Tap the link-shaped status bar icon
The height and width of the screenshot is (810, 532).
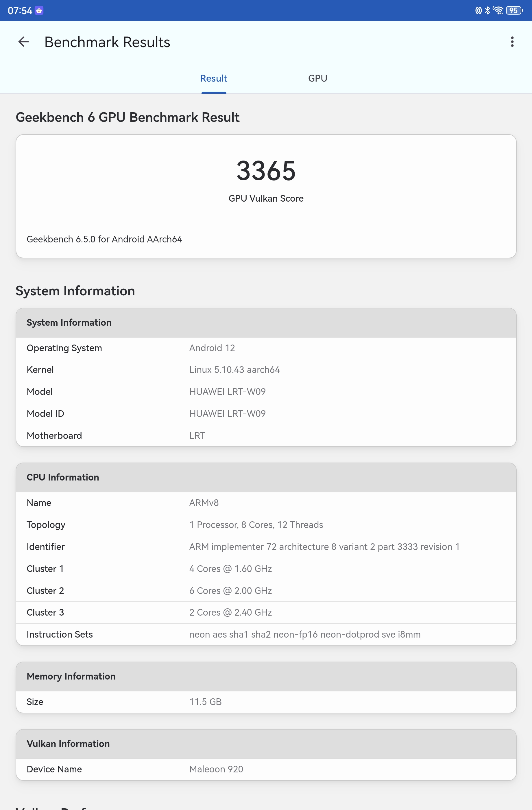(478, 10)
